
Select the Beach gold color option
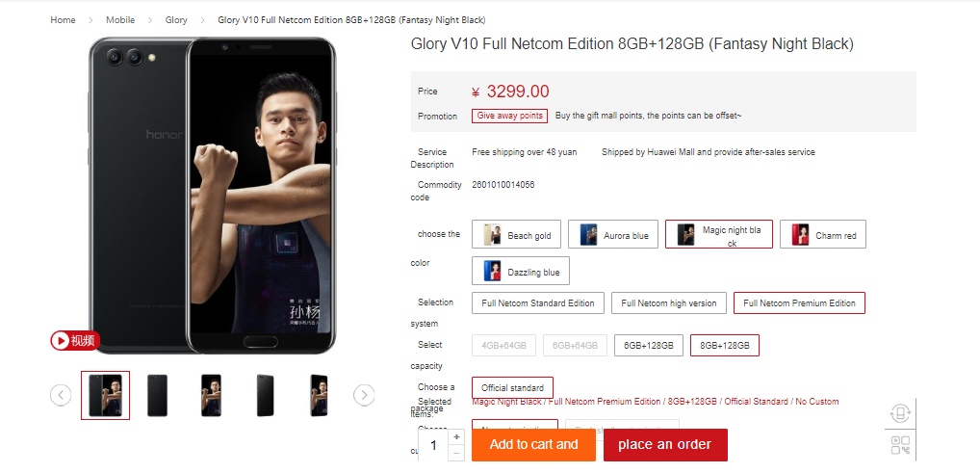(516, 234)
